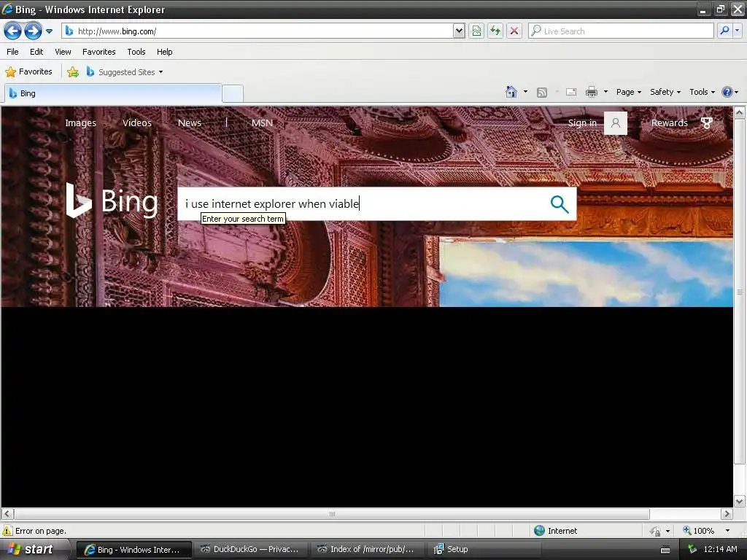747x560 pixels.
Task: Refresh the page with the green arrows icon
Action: tap(495, 31)
